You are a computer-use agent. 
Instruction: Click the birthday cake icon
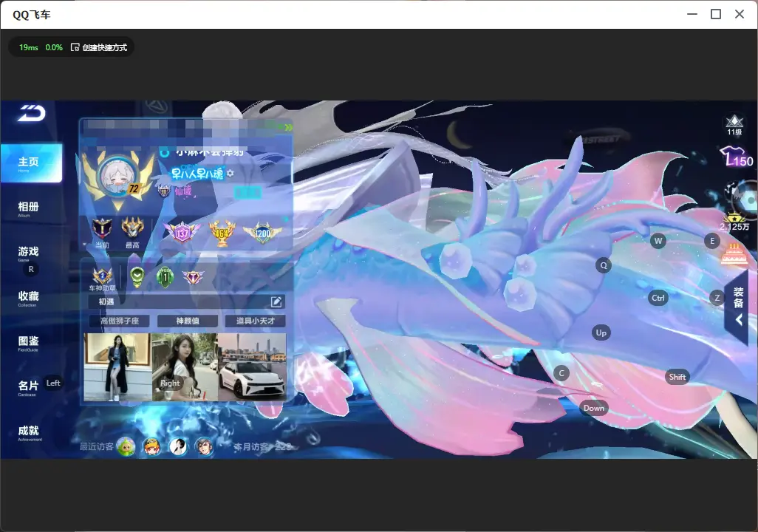click(x=734, y=254)
